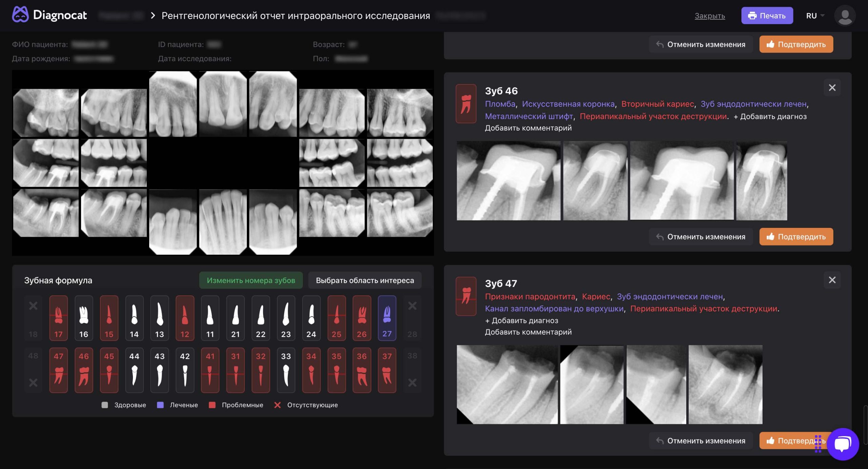
Task: Click Изменить номера зубов button
Action: [x=251, y=280]
